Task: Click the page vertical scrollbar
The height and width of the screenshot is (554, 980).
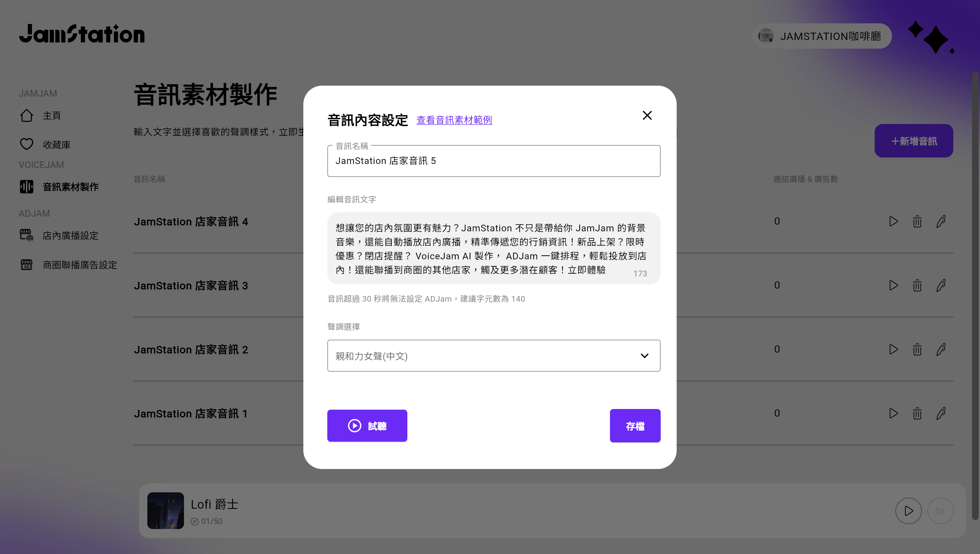Action: click(x=975, y=296)
